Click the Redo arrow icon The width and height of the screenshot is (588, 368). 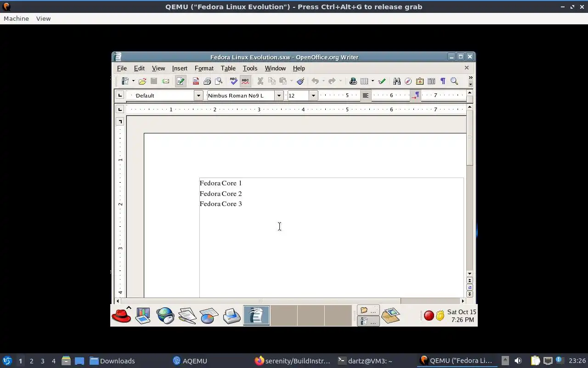332,81
